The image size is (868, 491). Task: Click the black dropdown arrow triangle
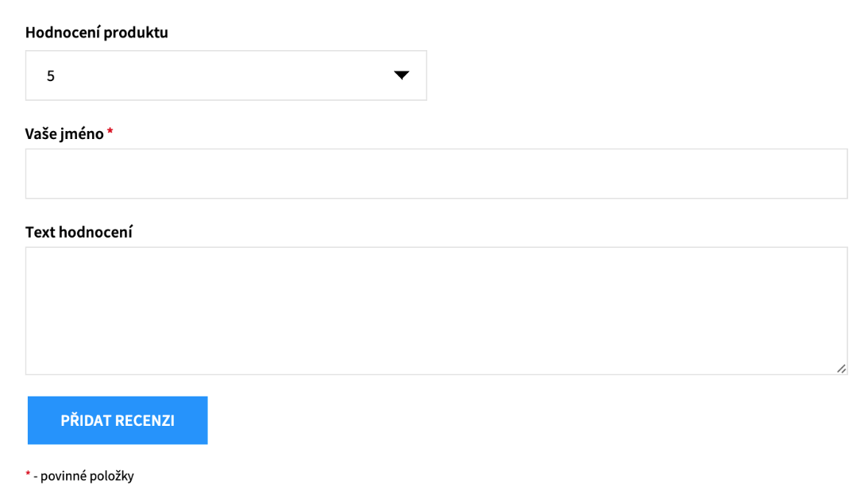[401, 75]
